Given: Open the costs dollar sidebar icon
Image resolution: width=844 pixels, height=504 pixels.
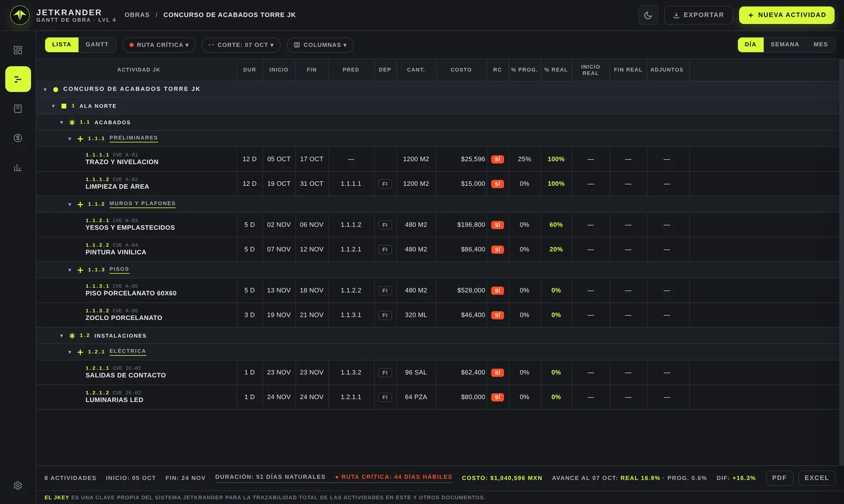Looking at the screenshot, I should coord(18,138).
